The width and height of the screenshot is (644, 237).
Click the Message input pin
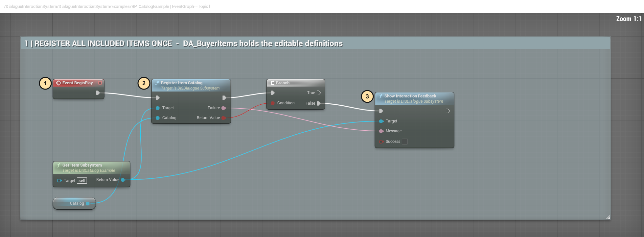tap(381, 131)
